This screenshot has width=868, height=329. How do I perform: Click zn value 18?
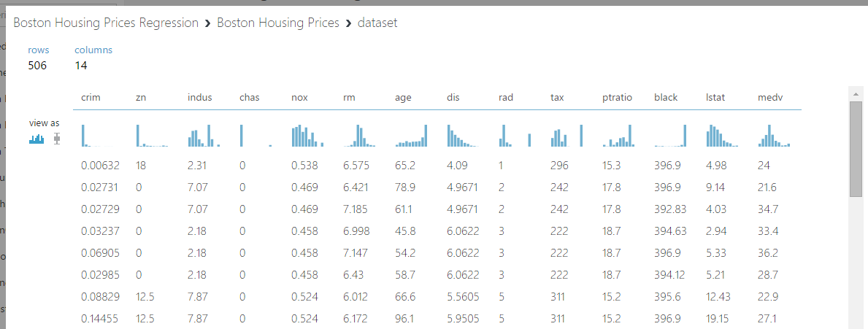(141, 166)
